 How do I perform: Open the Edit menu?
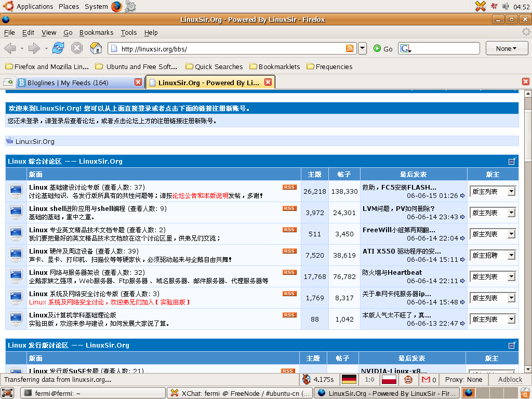(28, 33)
